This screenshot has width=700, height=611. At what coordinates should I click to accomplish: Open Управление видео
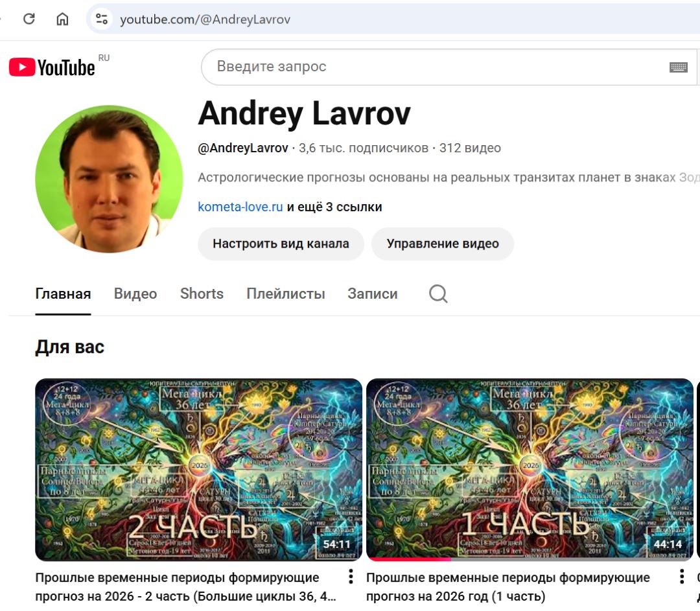(443, 244)
